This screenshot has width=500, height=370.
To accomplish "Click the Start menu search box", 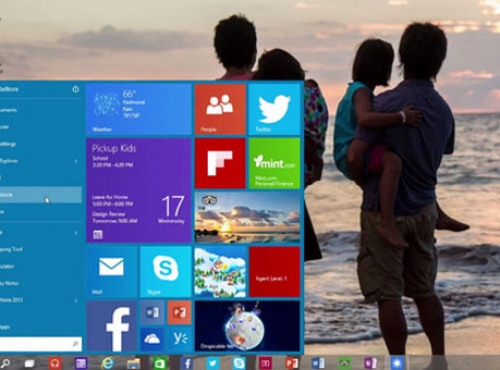I will 41,344.
